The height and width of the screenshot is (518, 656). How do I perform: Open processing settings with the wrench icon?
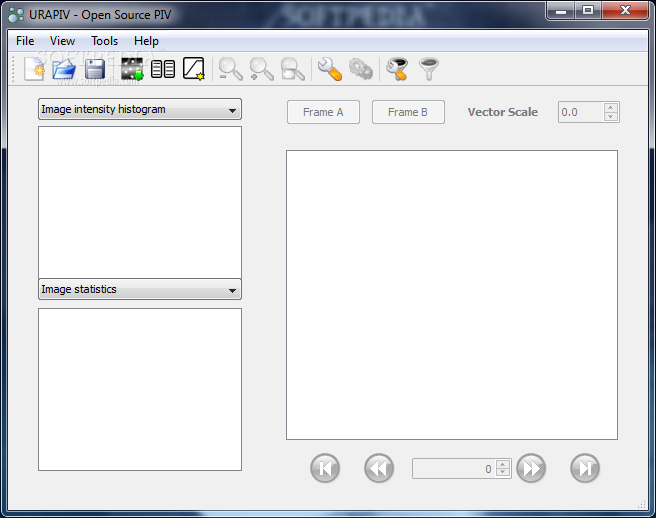click(x=330, y=69)
